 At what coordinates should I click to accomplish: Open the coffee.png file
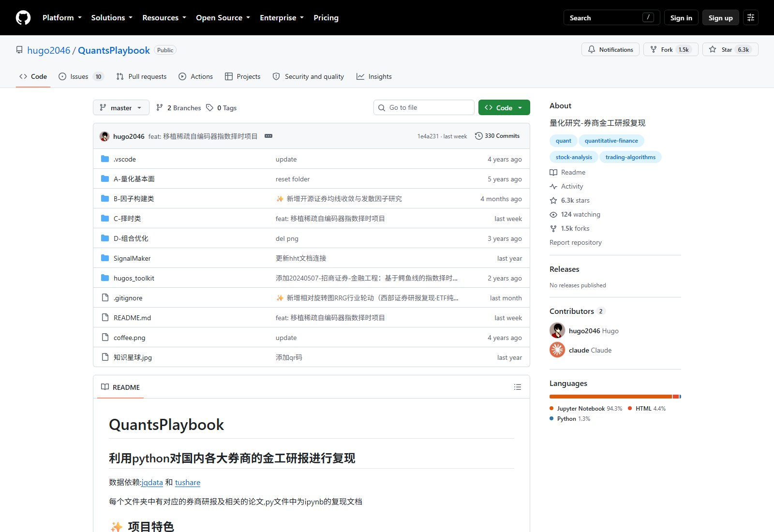click(x=129, y=338)
